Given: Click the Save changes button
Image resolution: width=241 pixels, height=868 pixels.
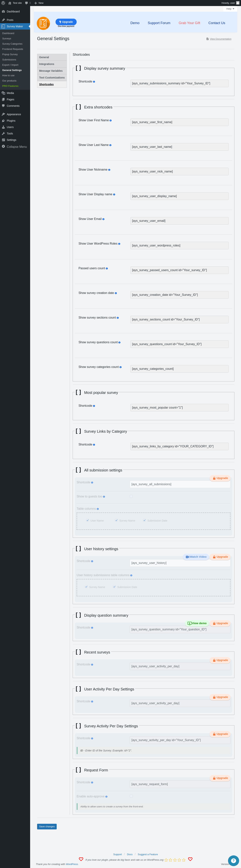Looking at the screenshot, I should pyautogui.click(x=47, y=827).
